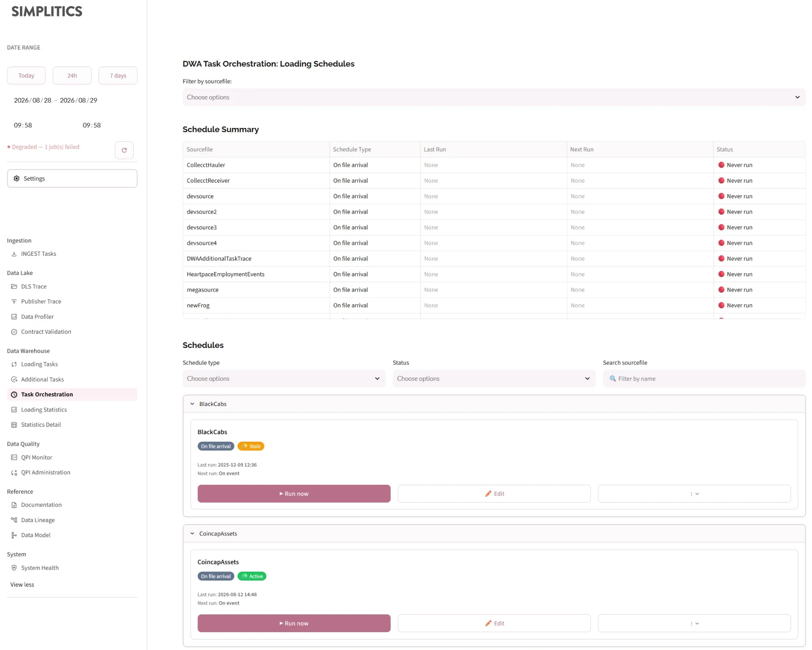Click the refresh icon button
The width and height of the screenshot is (812, 650).
[x=124, y=150]
